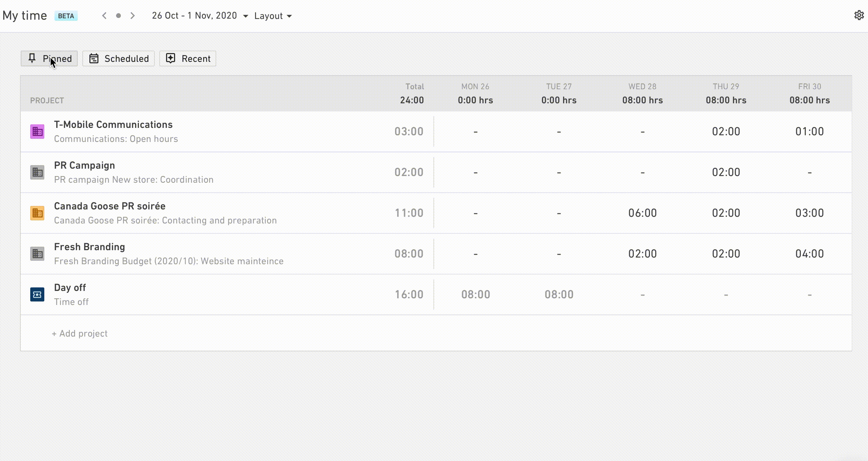Edit Canada Goose Friday 03:00 cell
Image resolution: width=868 pixels, height=461 pixels.
[810, 213]
